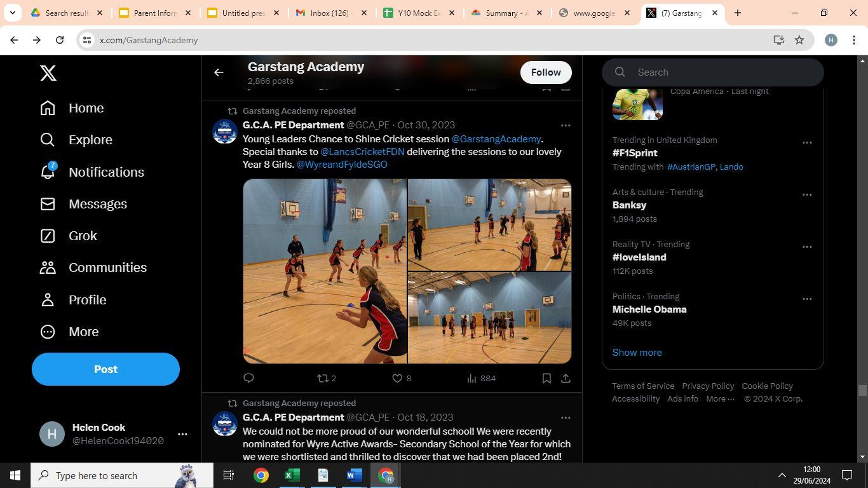The image size is (868, 488).
Task: Open more options for Banksy trend
Action: click(x=807, y=194)
